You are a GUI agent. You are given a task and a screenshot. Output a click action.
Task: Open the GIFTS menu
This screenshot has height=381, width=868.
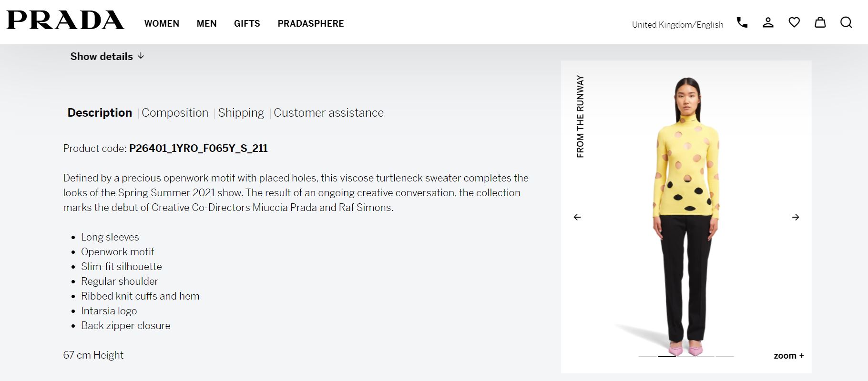(247, 23)
